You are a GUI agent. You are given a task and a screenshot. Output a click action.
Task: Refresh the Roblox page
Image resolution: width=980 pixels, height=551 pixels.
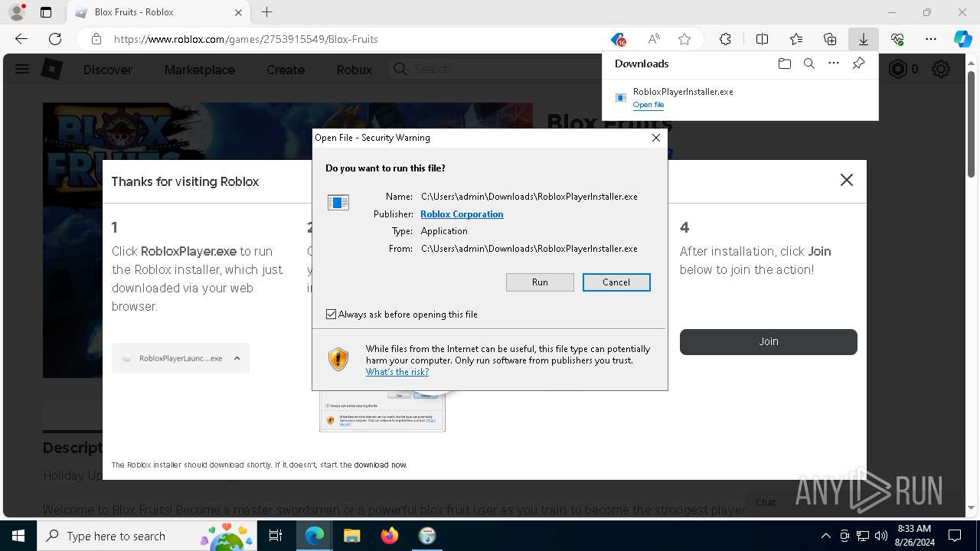[55, 39]
